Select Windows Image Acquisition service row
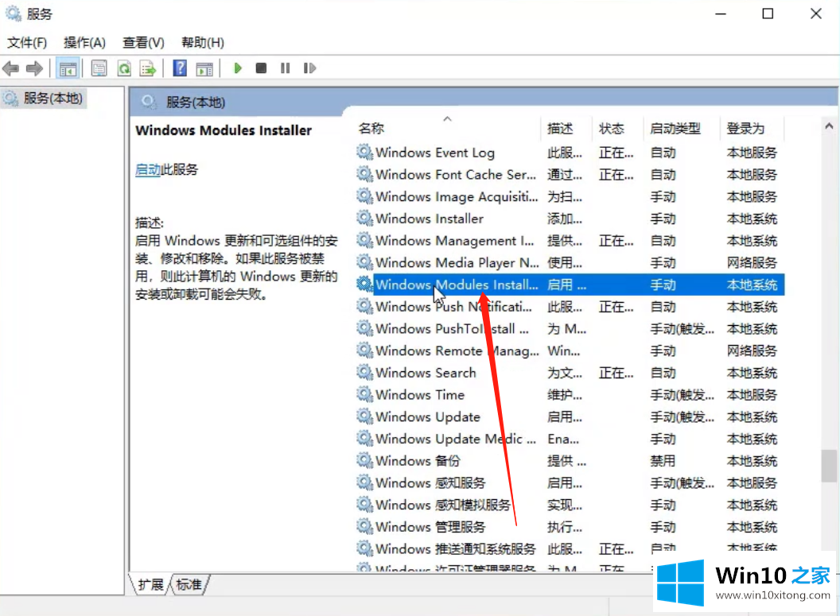Screen dimensions: 840x616 (x=570, y=196)
